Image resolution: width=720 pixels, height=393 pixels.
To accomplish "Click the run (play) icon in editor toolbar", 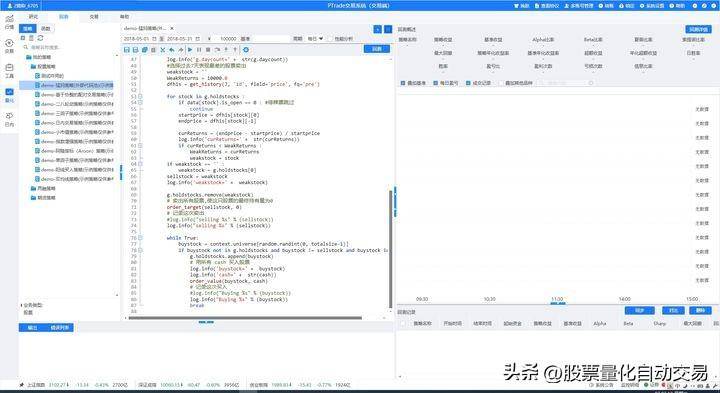I will pos(190,50).
